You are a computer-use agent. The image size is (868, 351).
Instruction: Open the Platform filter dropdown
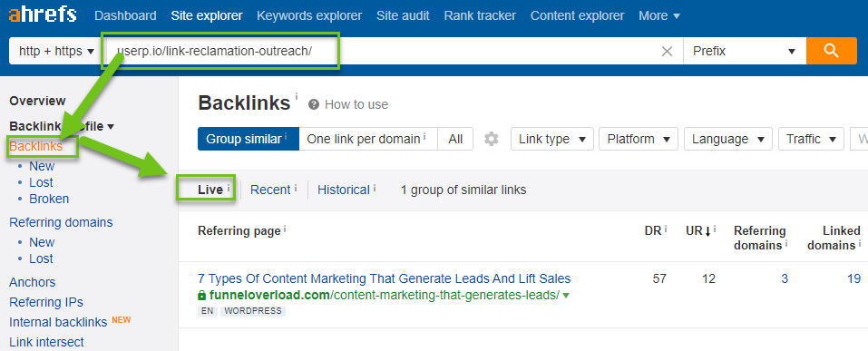pyautogui.click(x=639, y=139)
